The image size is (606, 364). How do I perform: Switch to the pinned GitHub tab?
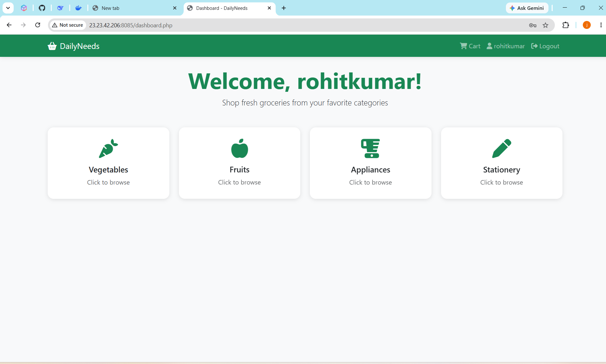42,8
